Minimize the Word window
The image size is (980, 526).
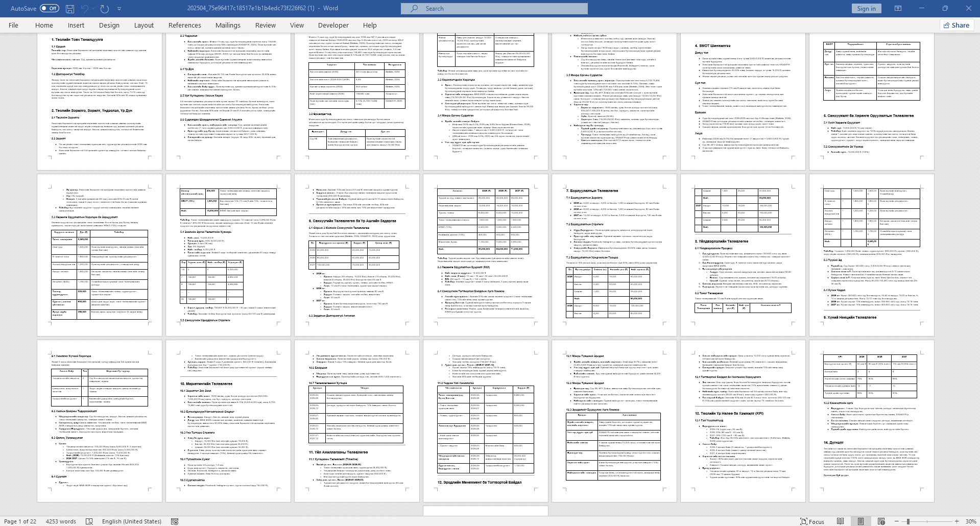(921, 8)
